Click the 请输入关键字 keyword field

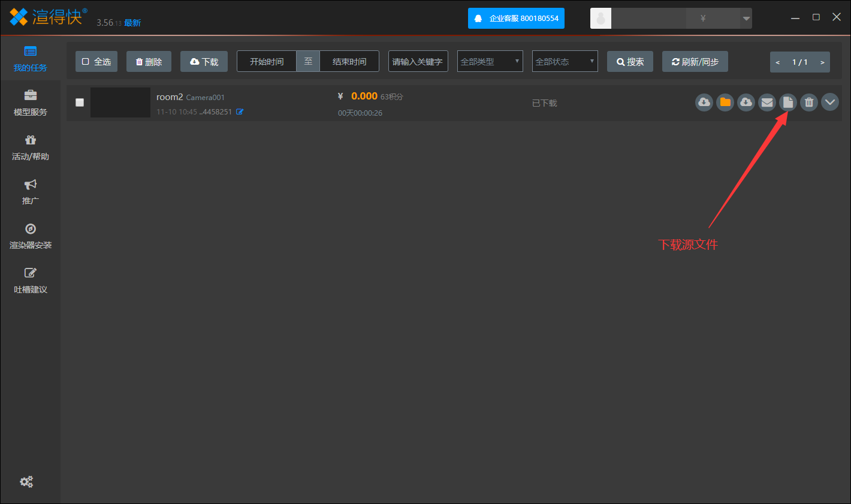pos(418,62)
